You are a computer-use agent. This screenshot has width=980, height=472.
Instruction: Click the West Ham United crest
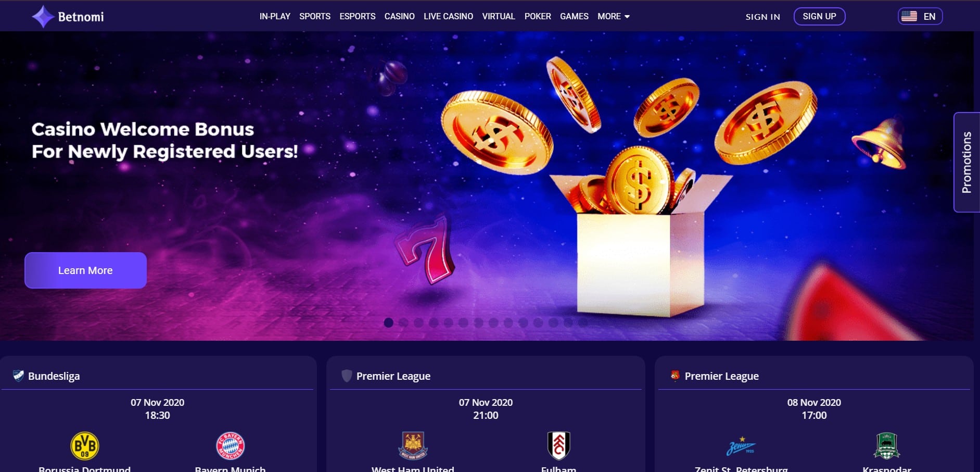pyautogui.click(x=413, y=445)
